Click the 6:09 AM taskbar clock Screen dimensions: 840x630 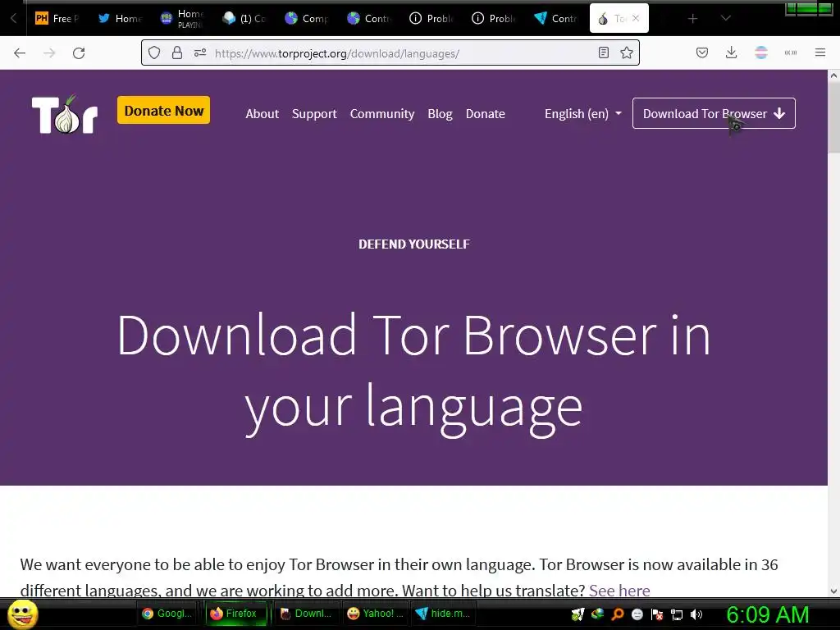point(767,614)
